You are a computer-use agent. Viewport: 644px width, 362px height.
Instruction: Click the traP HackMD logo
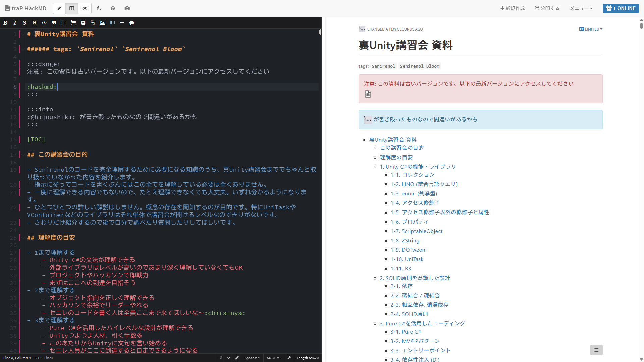tap(26, 8)
